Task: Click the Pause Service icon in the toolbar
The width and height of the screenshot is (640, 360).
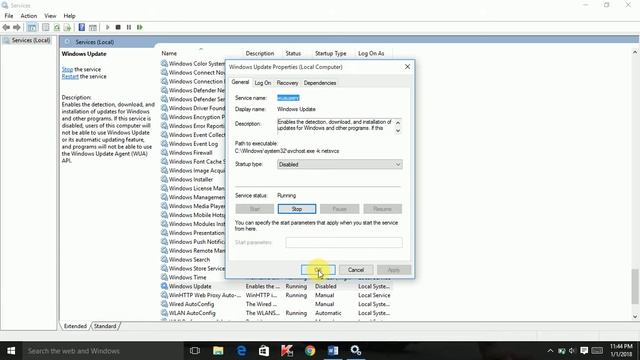Action: click(x=129, y=27)
